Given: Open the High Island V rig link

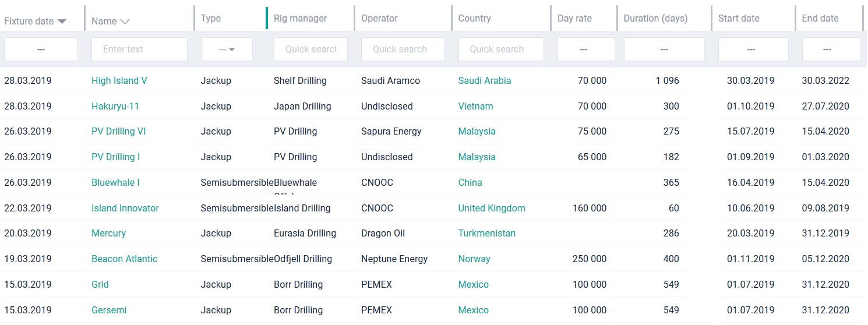Looking at the screenshot, I should (x=119, y=81).
